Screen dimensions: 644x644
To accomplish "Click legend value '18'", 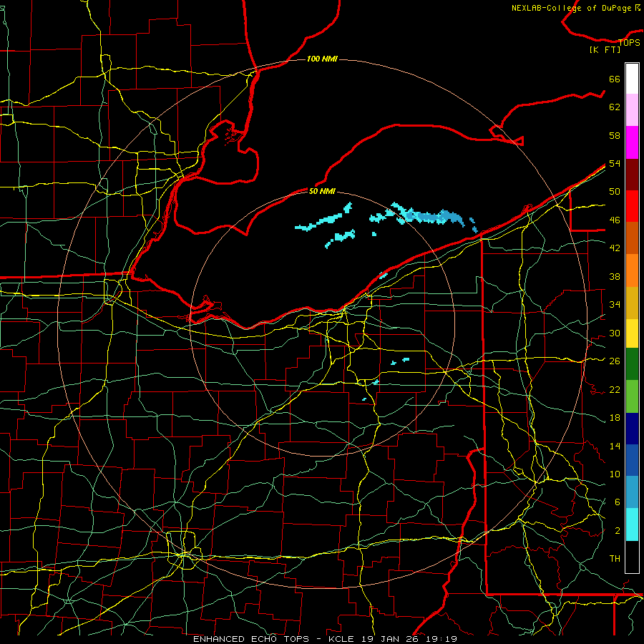I will [615, 418].
